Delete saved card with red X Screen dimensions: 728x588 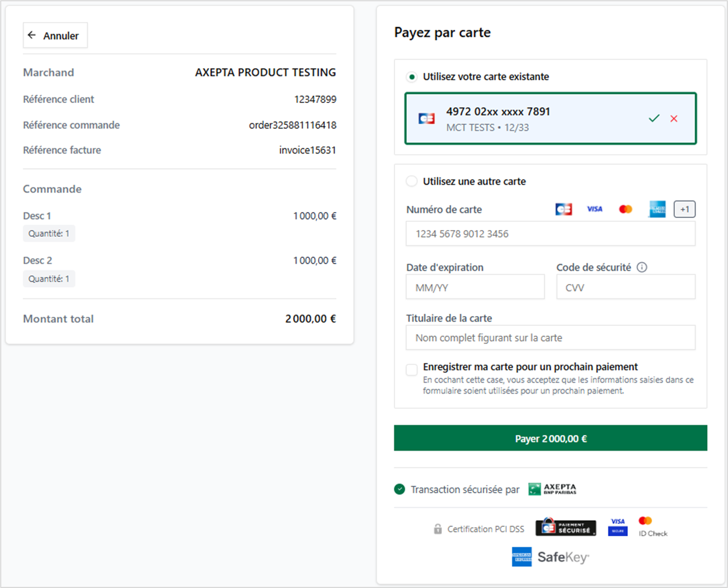coord(674,119)
